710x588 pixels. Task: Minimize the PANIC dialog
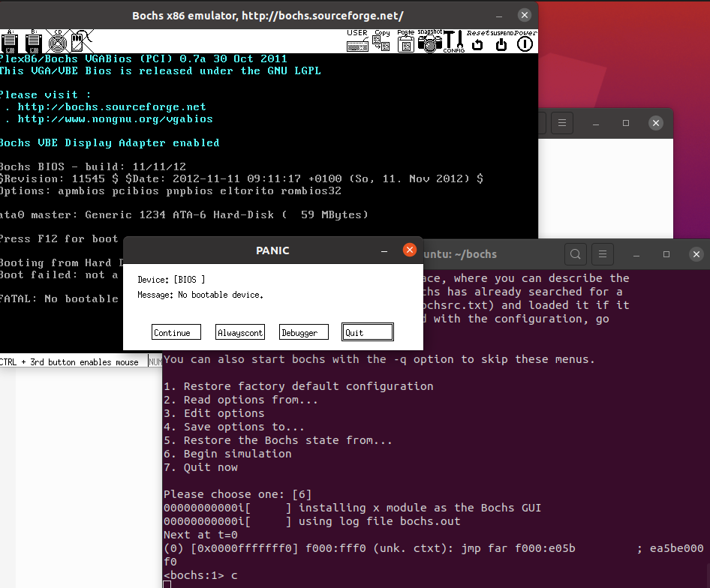[x=384, y=250]
